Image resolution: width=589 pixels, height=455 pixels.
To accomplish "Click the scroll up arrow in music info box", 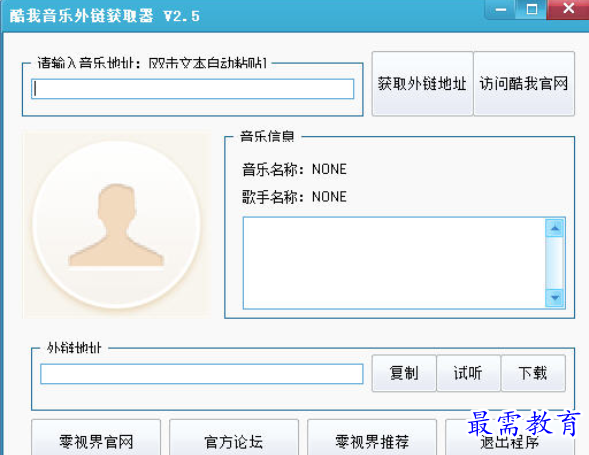I will (x=555, y=228).
